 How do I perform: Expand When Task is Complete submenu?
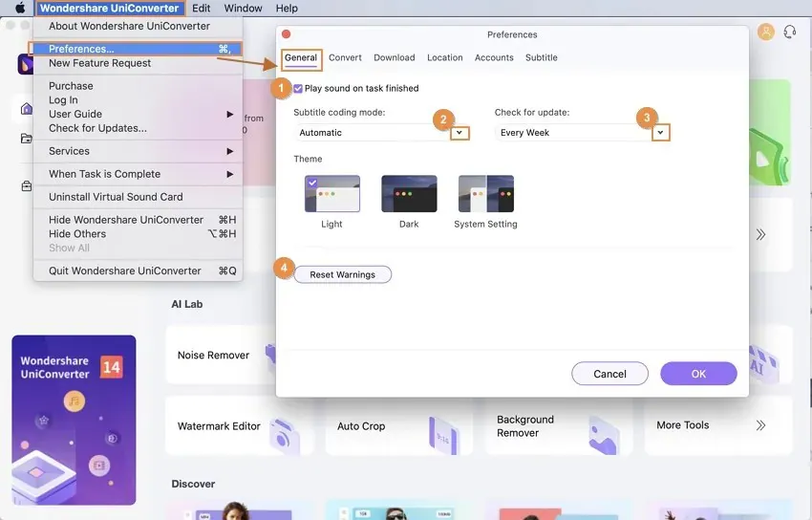tap(138, 174)
